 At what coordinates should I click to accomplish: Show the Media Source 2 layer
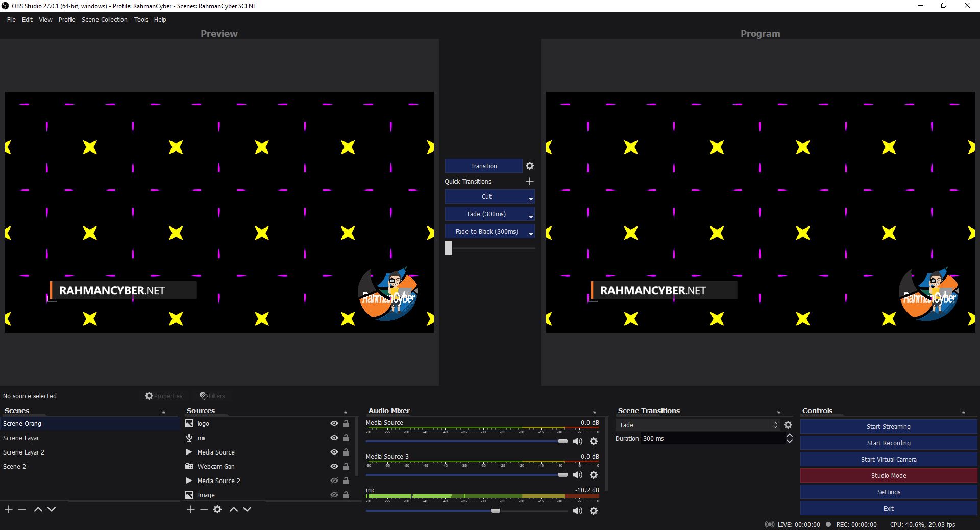[x=334, y=481]
